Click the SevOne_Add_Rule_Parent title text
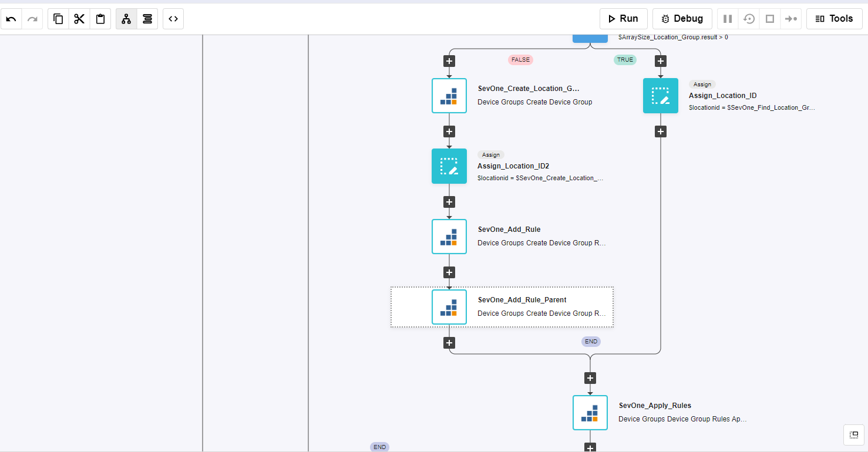 click(522, 300)
